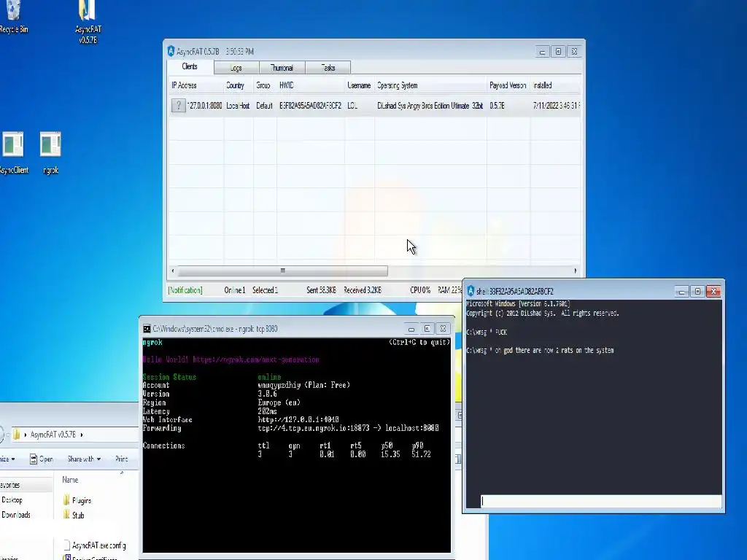
Task: Click the shell window title icon
Action: tap(471, 291)
